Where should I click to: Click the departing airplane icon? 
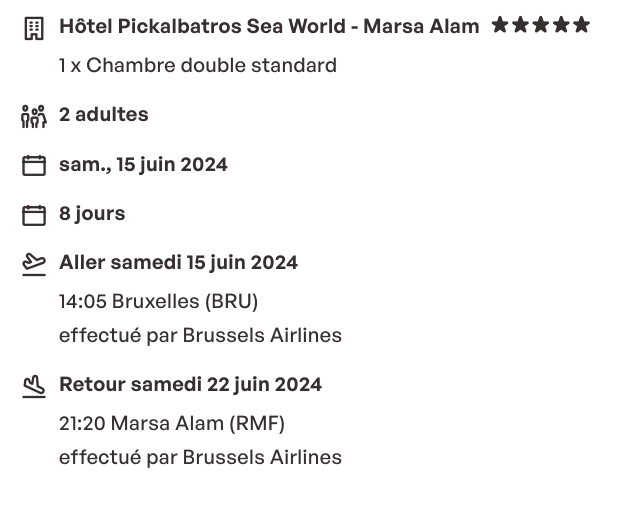pos(34,265)
